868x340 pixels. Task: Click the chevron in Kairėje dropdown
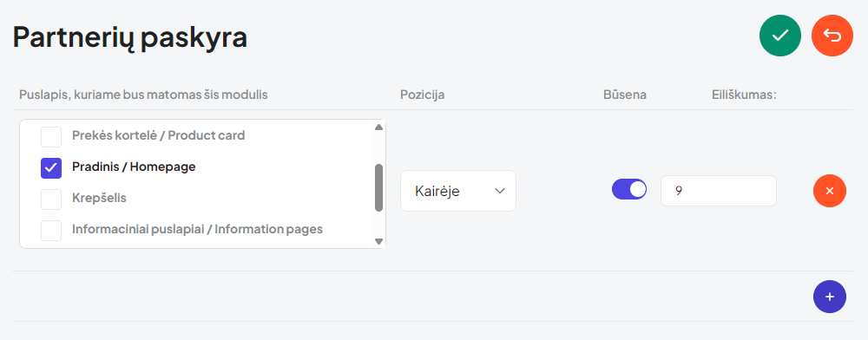[499, 191]
